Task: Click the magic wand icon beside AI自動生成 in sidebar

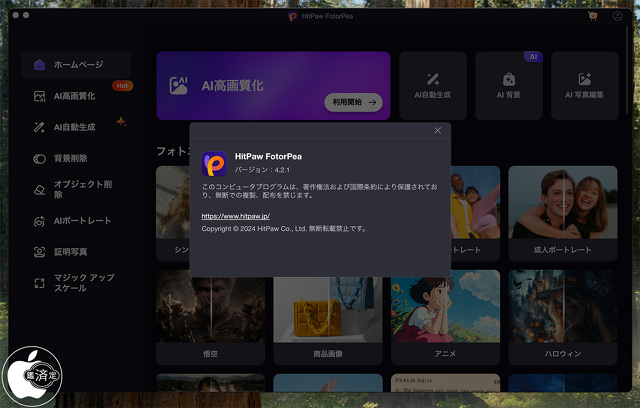Action: [39, 127]
